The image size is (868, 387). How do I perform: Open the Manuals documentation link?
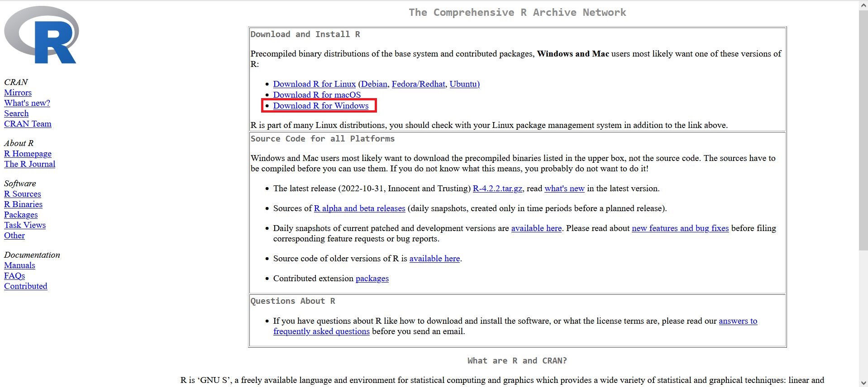click(19, 265)
